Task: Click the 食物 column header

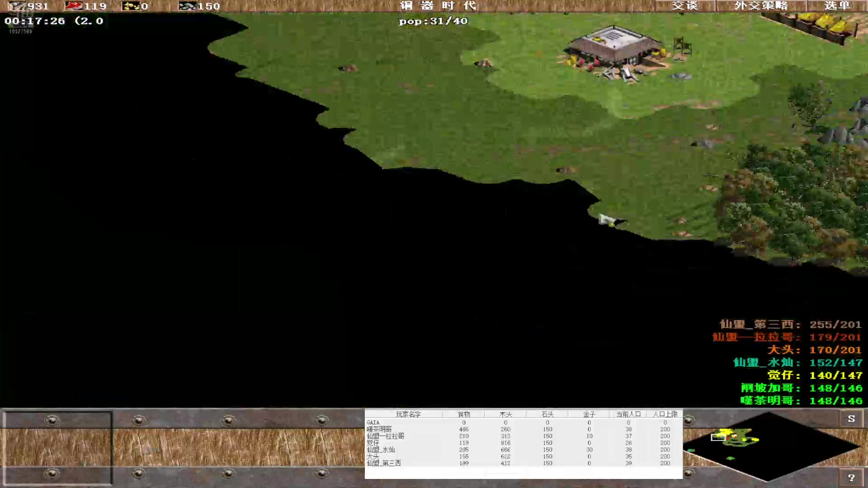Action: click(464, 414)
